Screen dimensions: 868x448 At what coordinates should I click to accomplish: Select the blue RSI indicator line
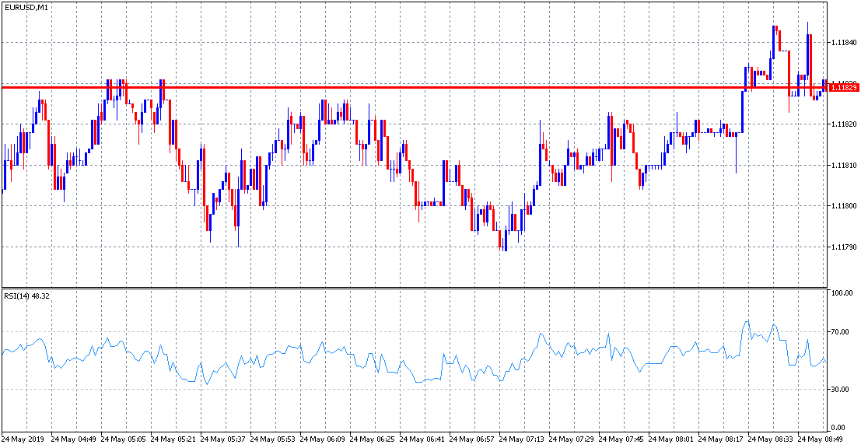(414, 355)
